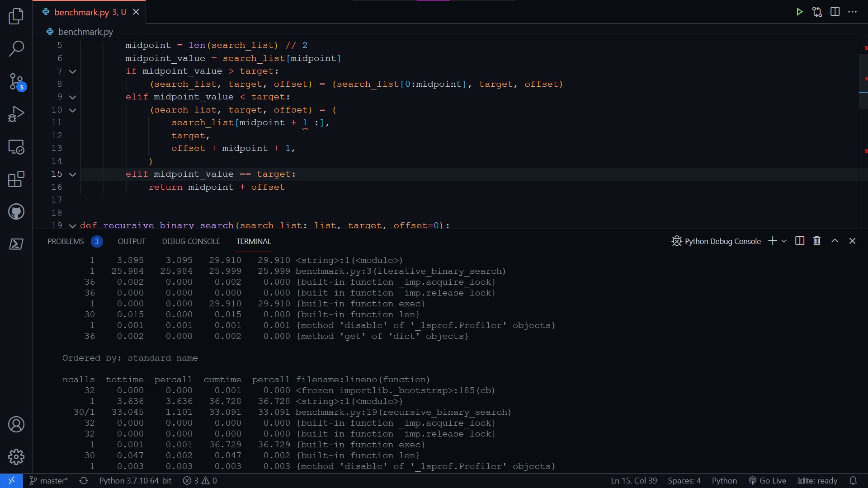The width and height of the screenshot is (868, 488).
Task: Open the Search view in activity bar
Action: point(16,49)
